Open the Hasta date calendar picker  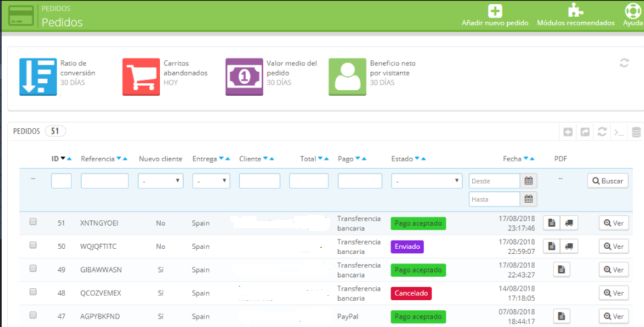[529, 199]
